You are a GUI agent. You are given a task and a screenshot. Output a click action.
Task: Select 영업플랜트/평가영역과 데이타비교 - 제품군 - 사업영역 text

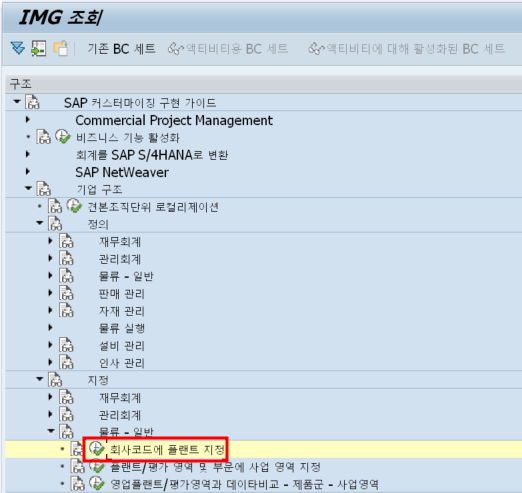coord(244,484)
